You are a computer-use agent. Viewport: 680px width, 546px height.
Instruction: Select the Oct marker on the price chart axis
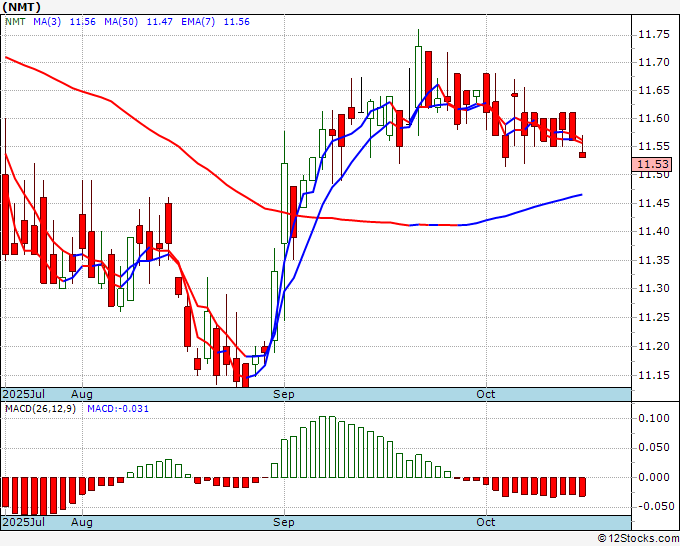[486, 395]
